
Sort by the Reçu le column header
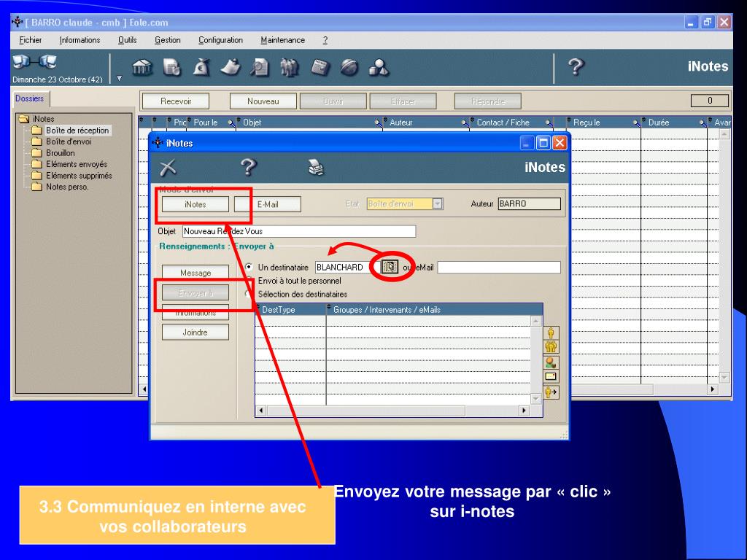[x=603, y=122]
